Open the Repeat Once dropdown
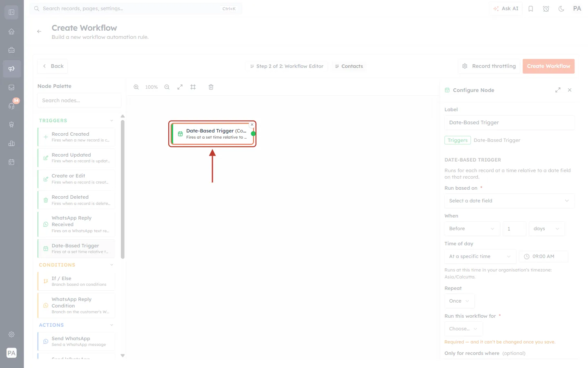 click(x=459, y=301)
